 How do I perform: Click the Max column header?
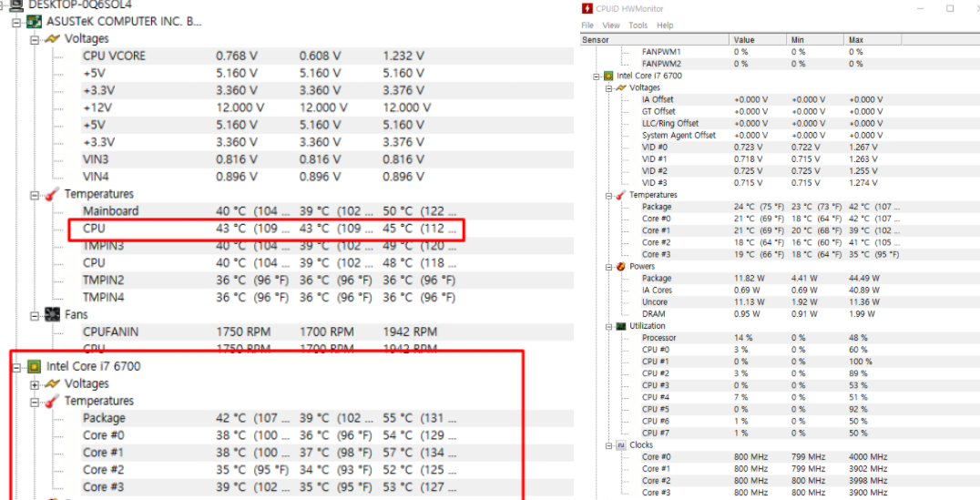(x=873, y=39)
